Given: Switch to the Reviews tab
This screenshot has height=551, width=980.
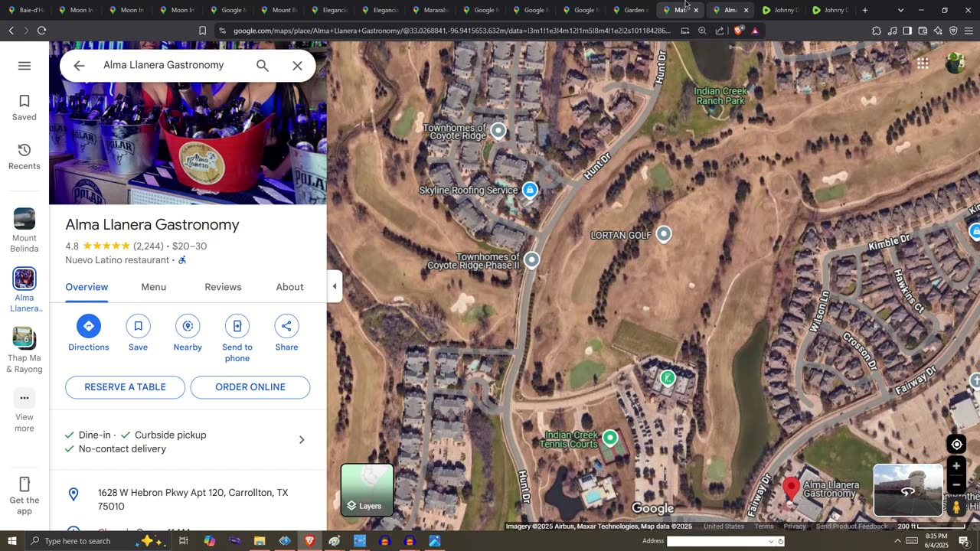Looking at the screenshot, I should (x=223, y=287).
